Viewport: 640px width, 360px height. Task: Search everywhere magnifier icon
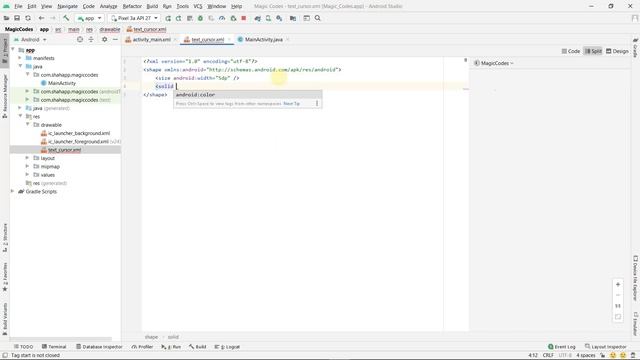(x=318, y=18)
